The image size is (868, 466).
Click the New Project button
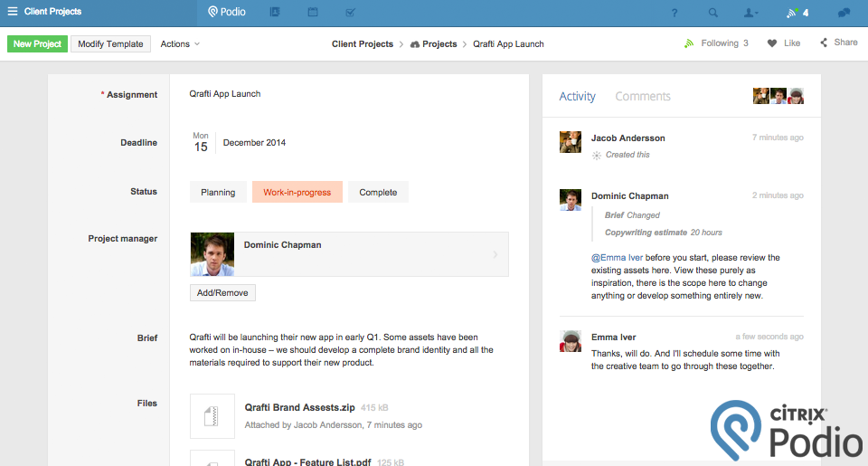tap(37, 43)
